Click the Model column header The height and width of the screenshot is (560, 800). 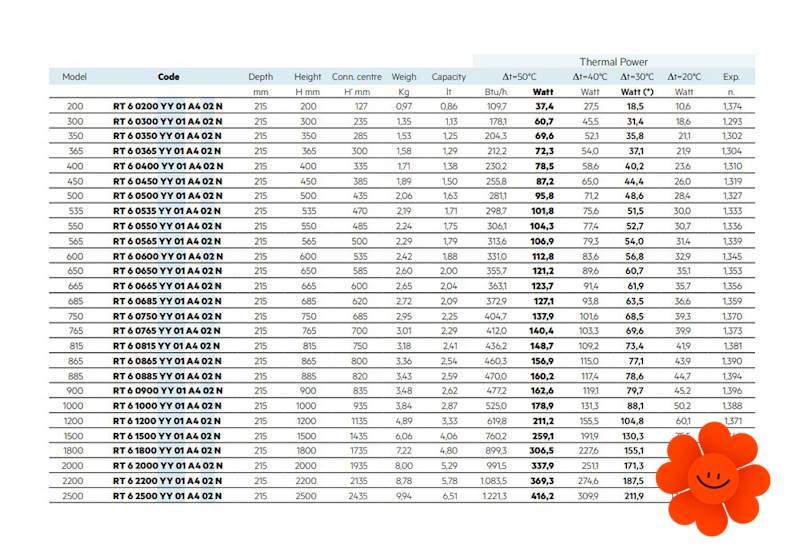coord(74,77)
